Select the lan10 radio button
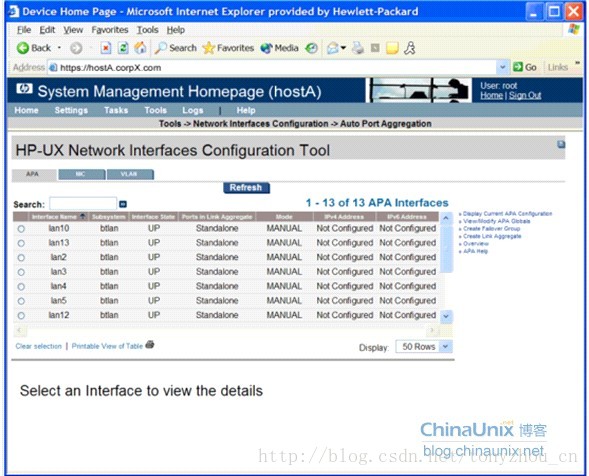This screenshot has height=476, width=589. [21, 228]
